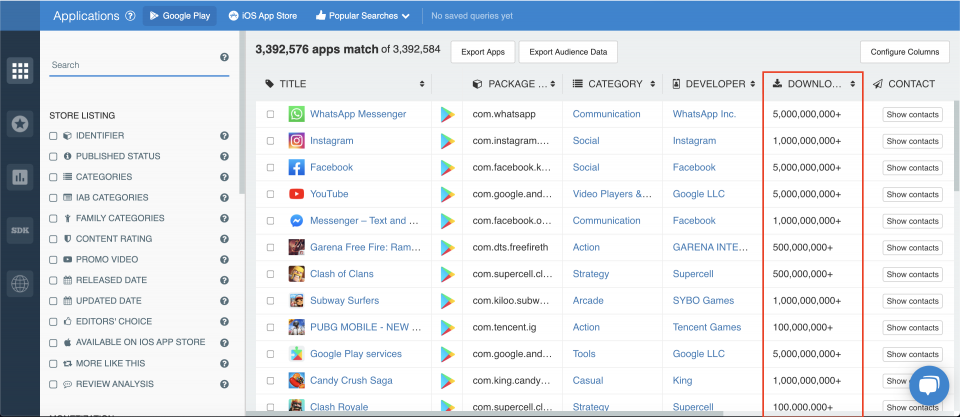This screenshot has height=417, width=960.
Task: Tick the CATEGORIES filter checkbox
Action: [x=53, y=177]
